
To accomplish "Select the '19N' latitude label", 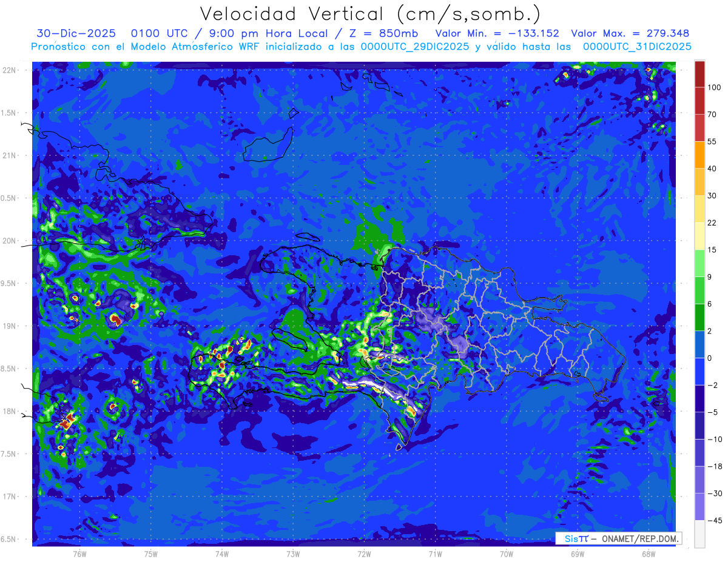I will click(10, 326).
